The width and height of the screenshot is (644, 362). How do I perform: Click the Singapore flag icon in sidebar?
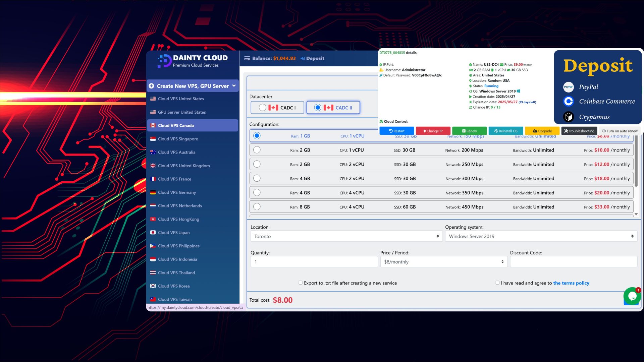153,139
